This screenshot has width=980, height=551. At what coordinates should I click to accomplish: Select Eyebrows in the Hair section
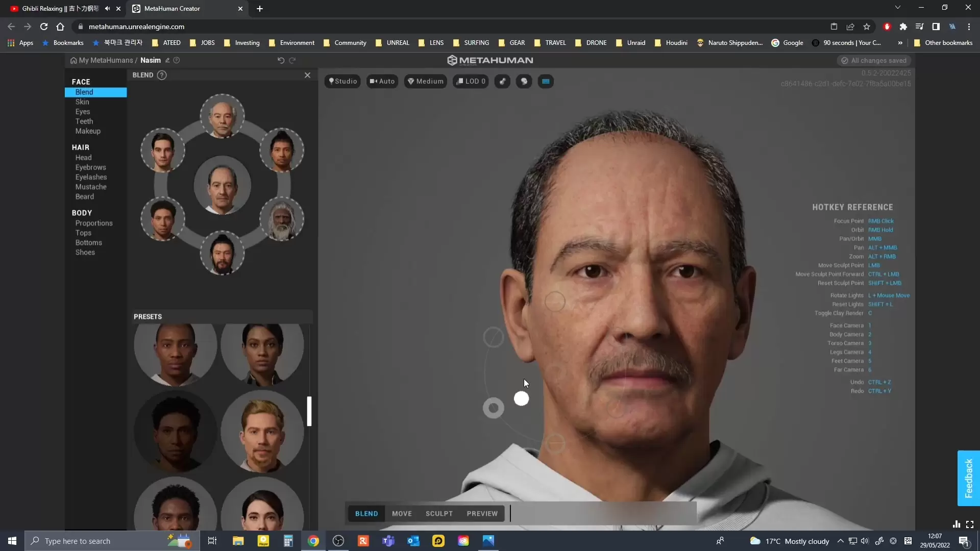click(x=91, y=167)
